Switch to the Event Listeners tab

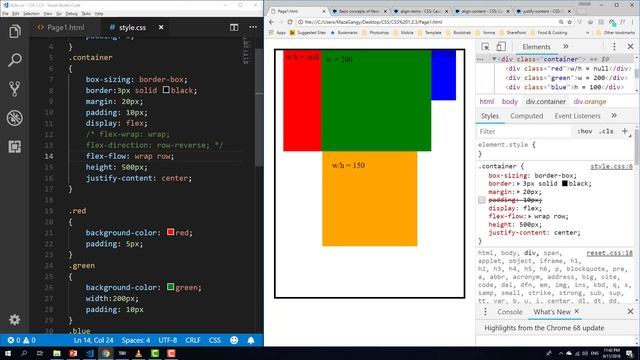pyautogui.click(x=577, y=116)
